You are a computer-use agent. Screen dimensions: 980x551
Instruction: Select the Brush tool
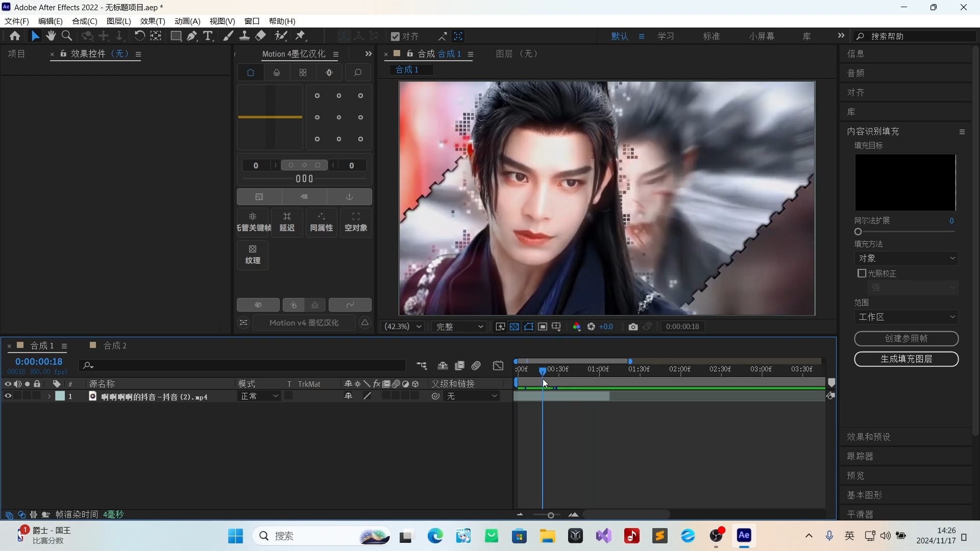point(228,36)
